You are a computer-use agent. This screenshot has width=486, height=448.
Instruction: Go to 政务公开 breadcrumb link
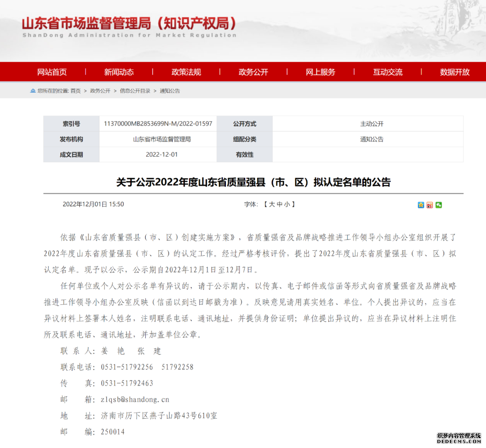click(x=100, y=91)
